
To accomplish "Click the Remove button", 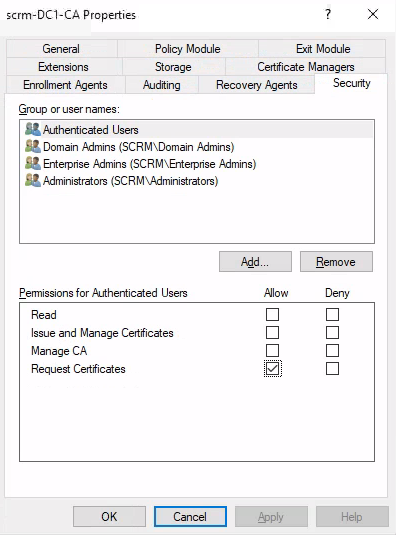I will 336,262.
